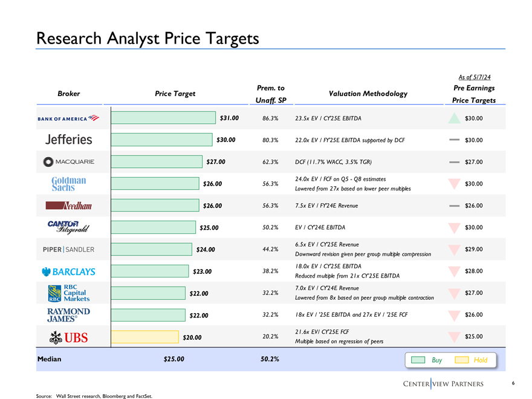Select the Needham logo

(x=69, y=206)
